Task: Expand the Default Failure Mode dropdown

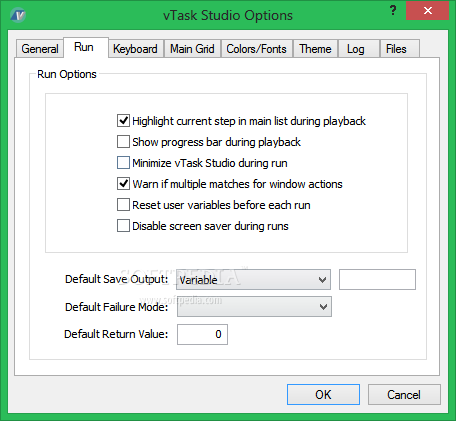Action: [254, 307]
